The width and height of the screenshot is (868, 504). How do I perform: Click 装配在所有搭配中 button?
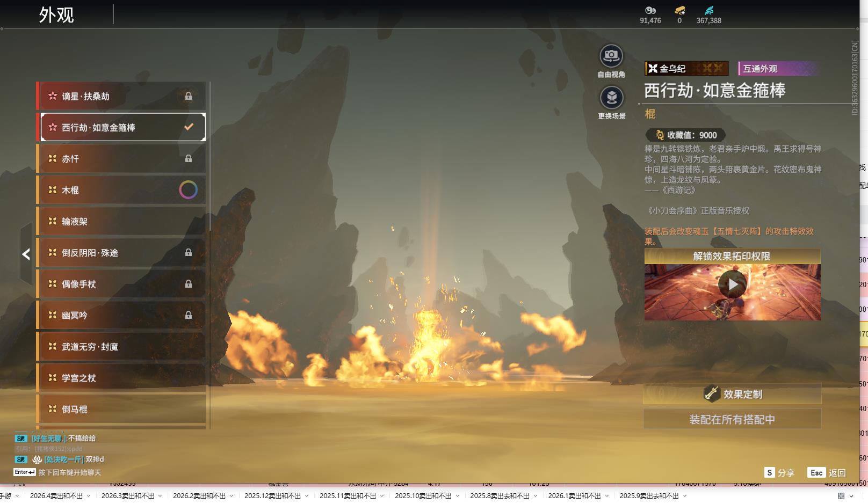(732, 419)
